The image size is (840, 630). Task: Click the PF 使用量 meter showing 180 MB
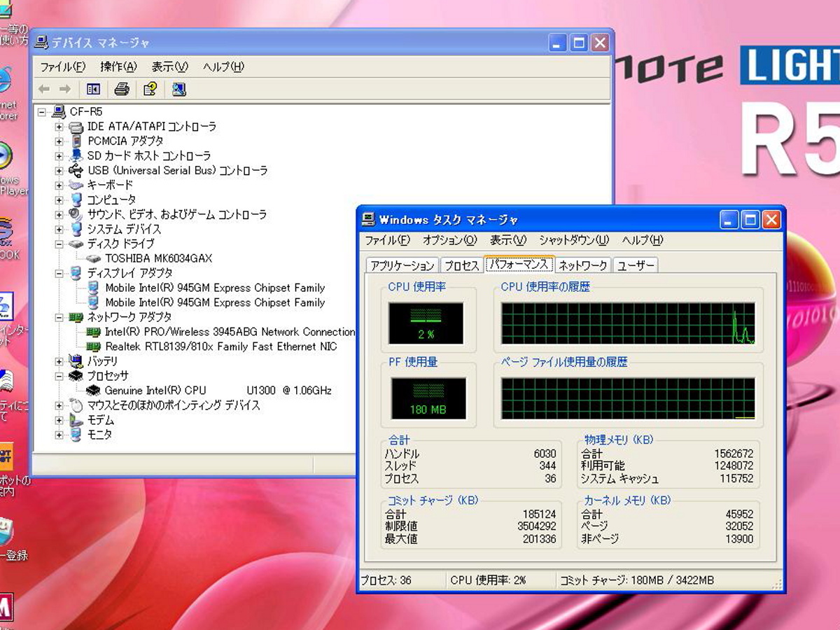(428, 398)
